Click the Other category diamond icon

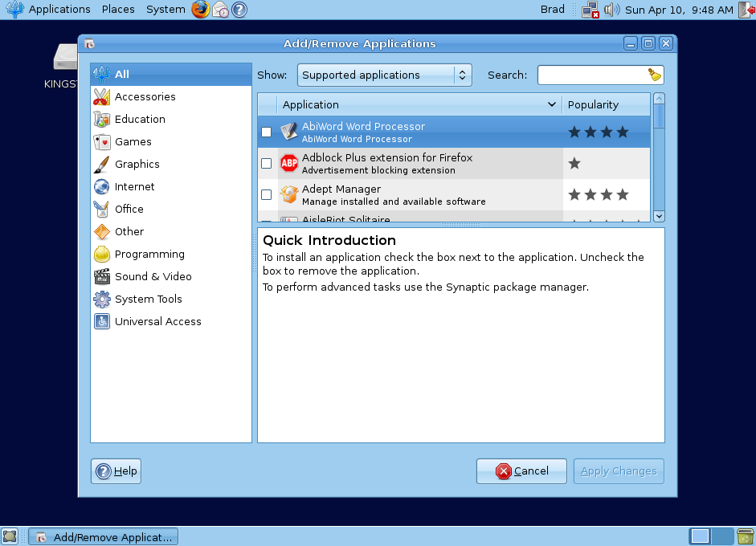102,232
